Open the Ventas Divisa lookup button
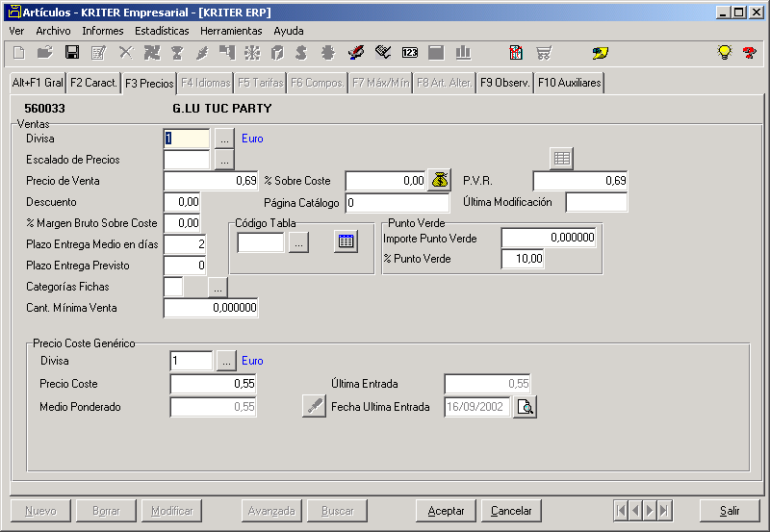Screen dimensions: 770x532 coord(224,139)
